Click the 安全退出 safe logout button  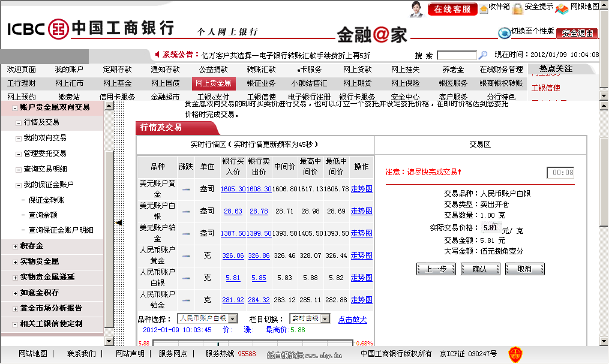point(577,34)
